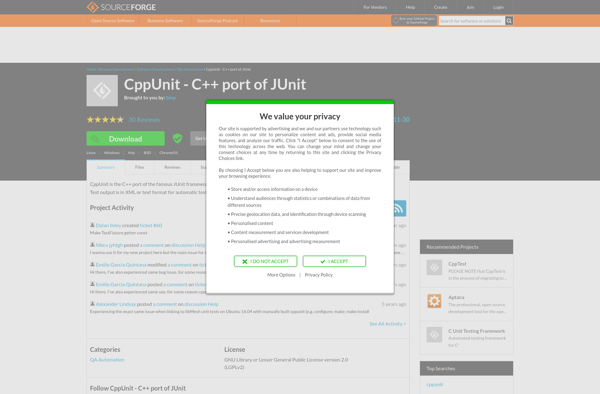
Task: Switch to the Summary tab
Action: pyautogui.click(x=106, y=167)
